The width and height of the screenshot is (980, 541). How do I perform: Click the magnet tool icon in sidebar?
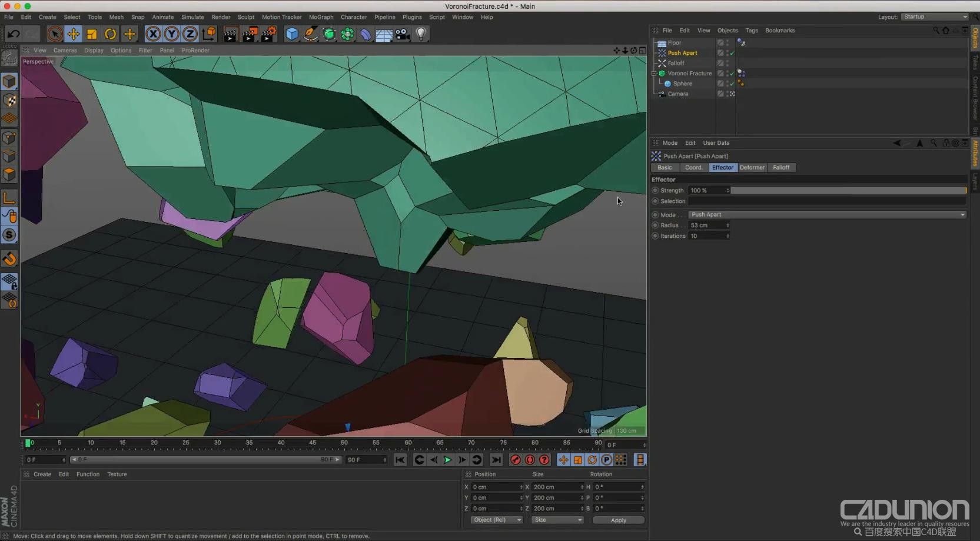coord(9,258)
